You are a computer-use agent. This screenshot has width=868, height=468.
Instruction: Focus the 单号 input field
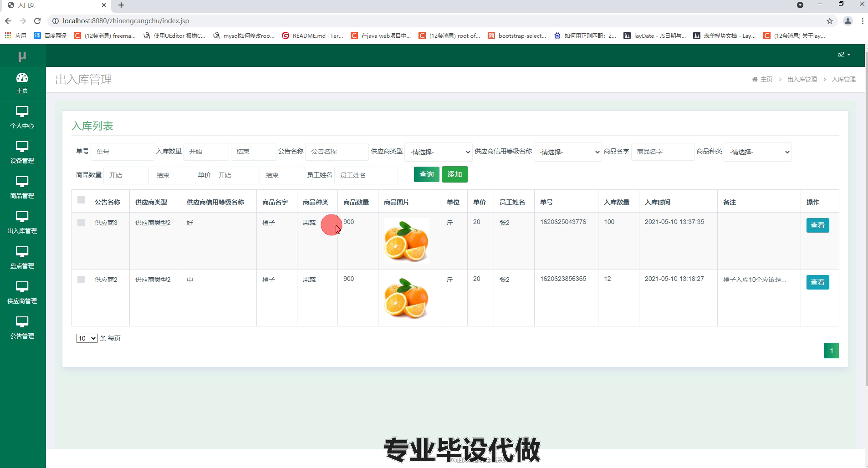click(122, 152)
